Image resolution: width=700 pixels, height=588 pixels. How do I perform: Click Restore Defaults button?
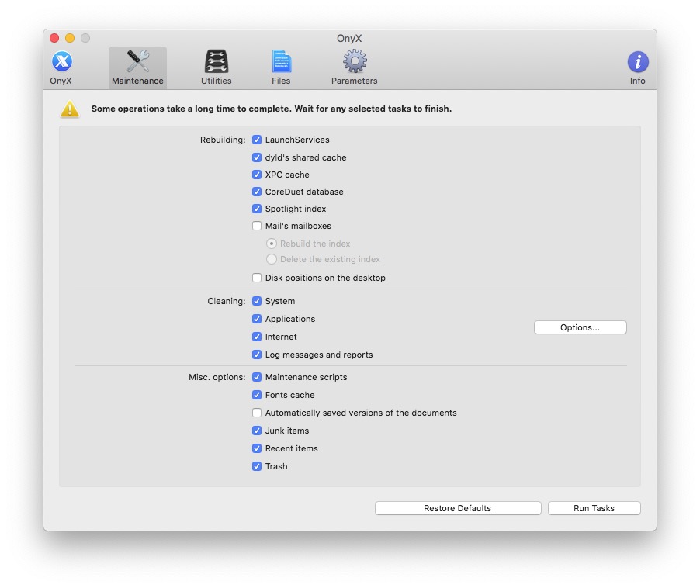(x=458, y=508)
